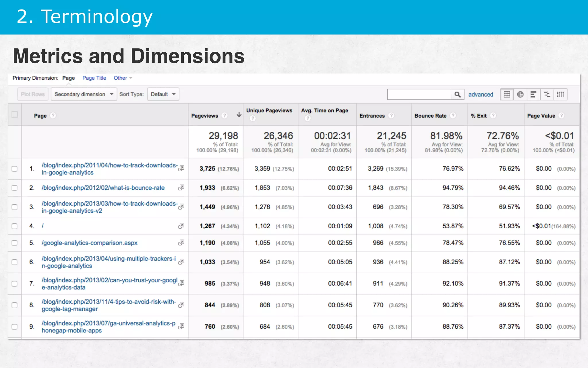
Task: Click inside the table search field
Action: point(419,95)
